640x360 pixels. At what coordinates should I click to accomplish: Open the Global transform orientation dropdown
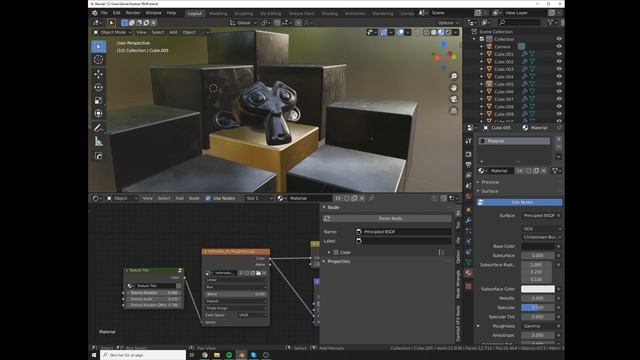[x=243, y=23]
